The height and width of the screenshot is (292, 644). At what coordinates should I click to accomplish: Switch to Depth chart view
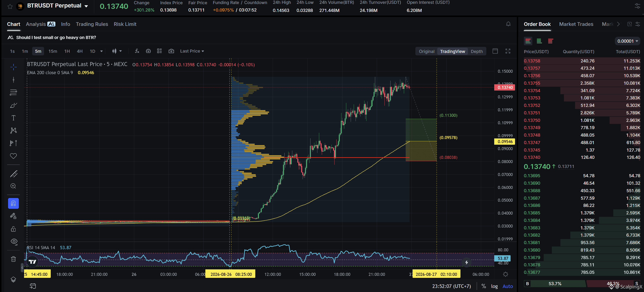[476, 51]
